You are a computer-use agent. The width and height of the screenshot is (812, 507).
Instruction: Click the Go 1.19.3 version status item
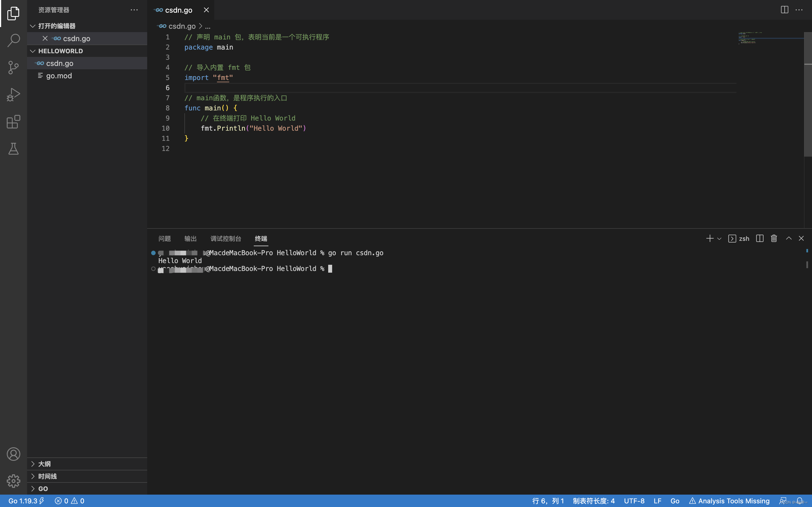23,501
